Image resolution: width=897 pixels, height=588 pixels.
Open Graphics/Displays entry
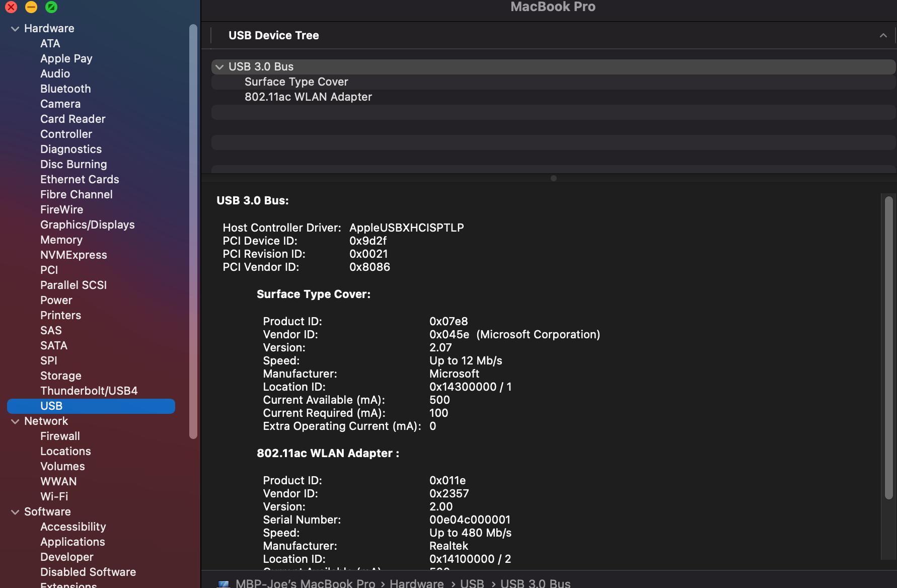(x=88, y=225)
